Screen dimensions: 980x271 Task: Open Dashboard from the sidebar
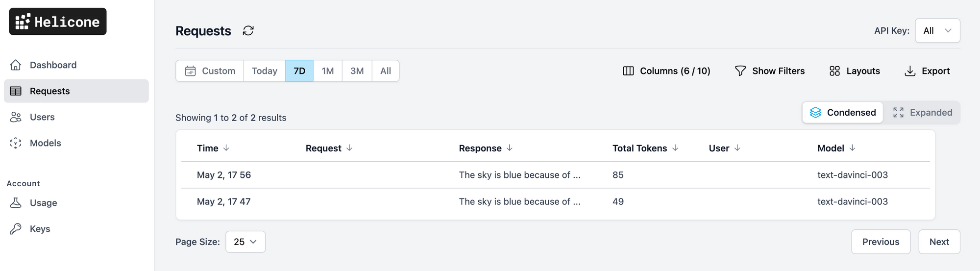pos(53,65)
